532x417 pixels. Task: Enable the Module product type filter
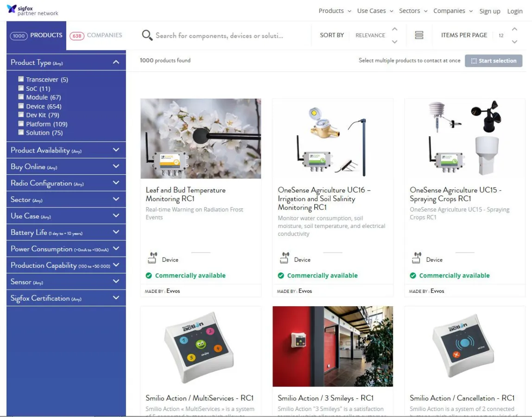[21, 97]
